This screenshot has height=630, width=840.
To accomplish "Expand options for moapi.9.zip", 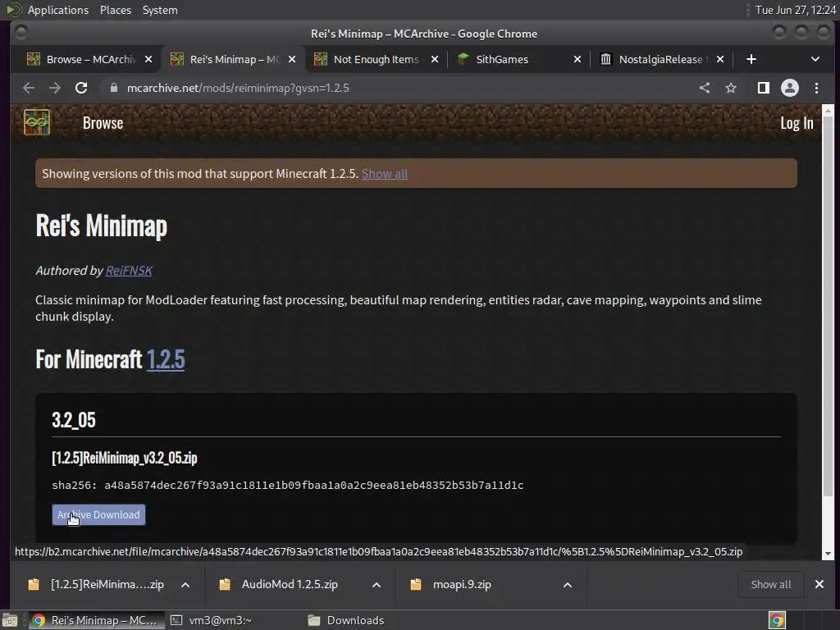I will tap(568, 584).
